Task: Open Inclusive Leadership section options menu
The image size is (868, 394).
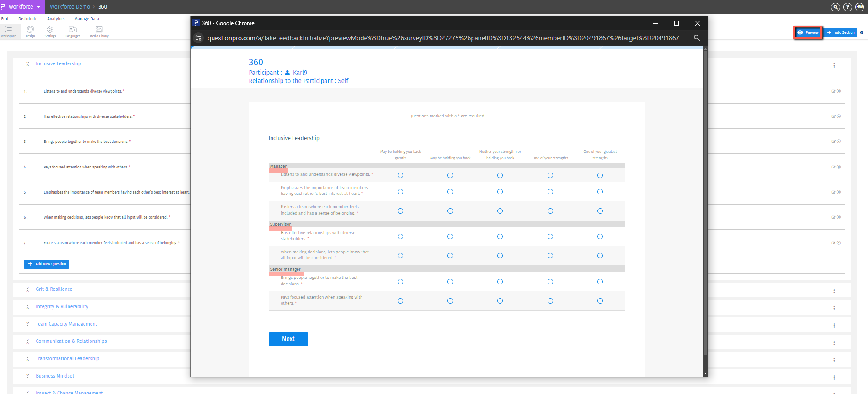Action: (x=834, y=65)
